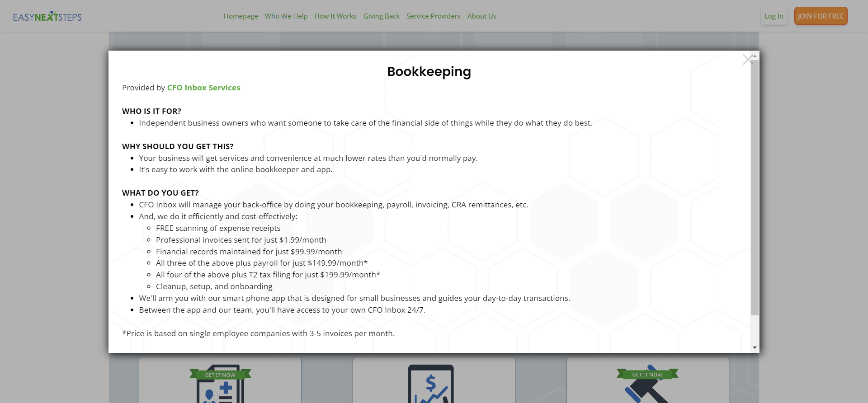Image resolution: width=868 pixels, height=403 pixels.
Task: Click WHY SHOULD YOU GET THIS? heading
Action: (178, 146)
